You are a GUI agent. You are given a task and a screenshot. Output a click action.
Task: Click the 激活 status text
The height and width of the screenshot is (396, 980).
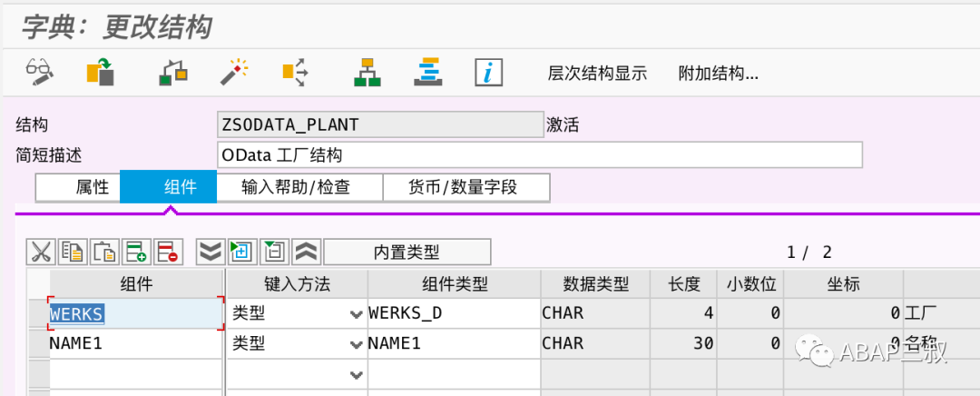(563, 125)
